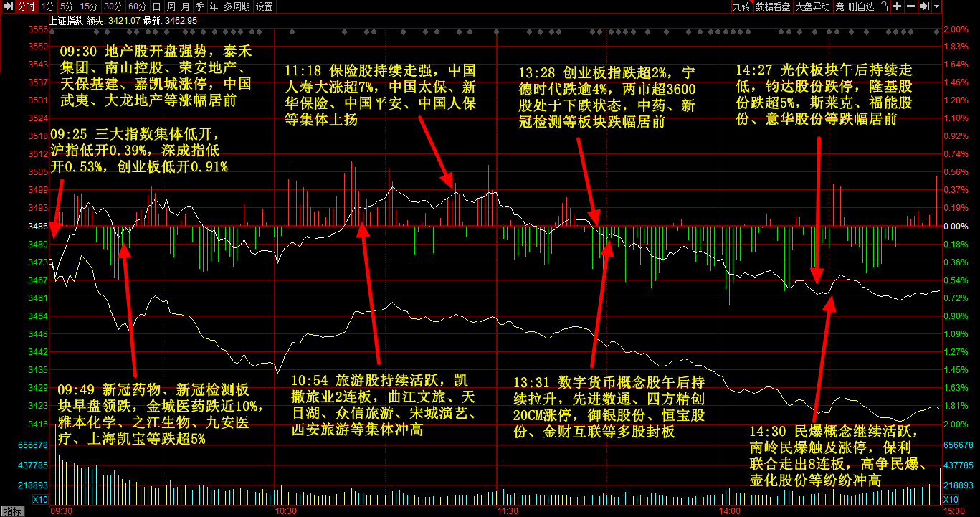Viewport: 980px width, 517px height.
Task: Click the 14:00 time axis label
Action: pyautogui.click(x=729, y=511)
